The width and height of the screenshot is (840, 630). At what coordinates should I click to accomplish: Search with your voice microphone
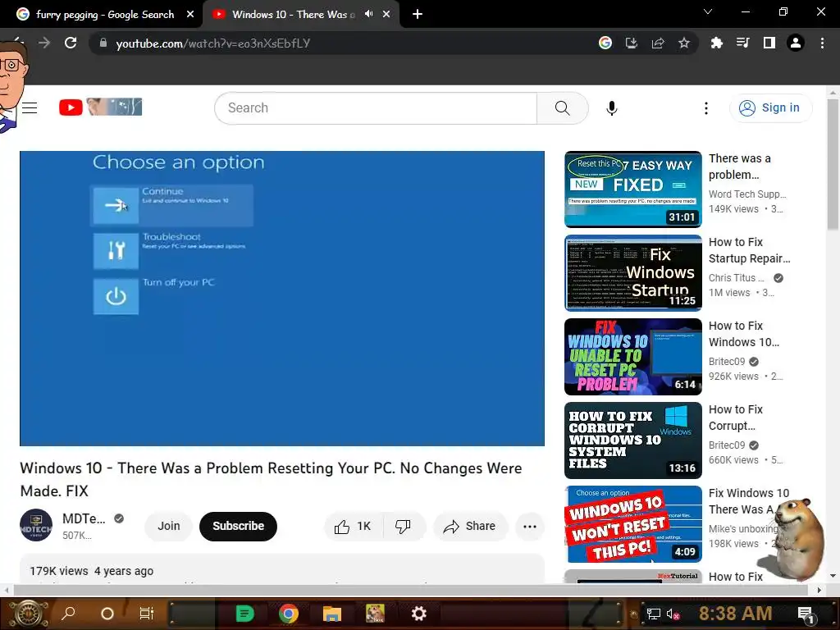(612, 107)
